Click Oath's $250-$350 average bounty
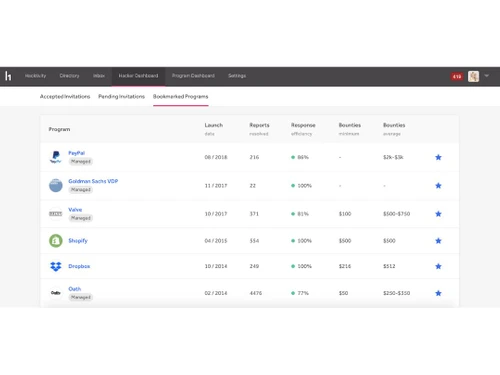Image resolution: width=500 pixels, height=375 pixels. 396,293
